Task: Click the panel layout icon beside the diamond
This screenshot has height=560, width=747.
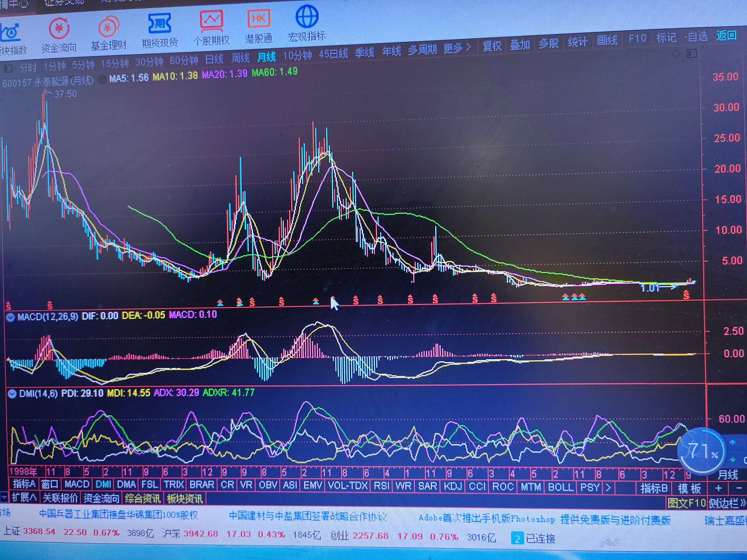Action: pos(692,54)
